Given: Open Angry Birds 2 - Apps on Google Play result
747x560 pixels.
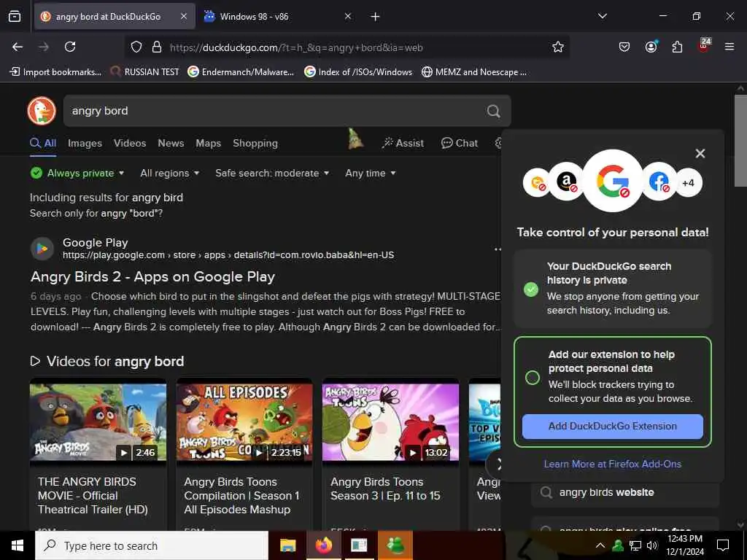Looking at the screenshot, I should click(153, 276).
